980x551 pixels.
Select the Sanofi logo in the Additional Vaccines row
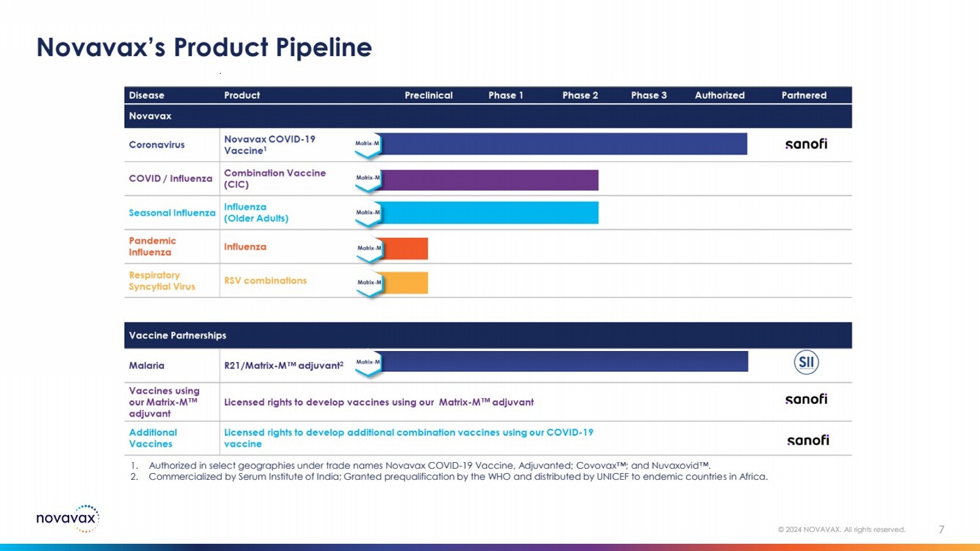[x=808, y=440]
